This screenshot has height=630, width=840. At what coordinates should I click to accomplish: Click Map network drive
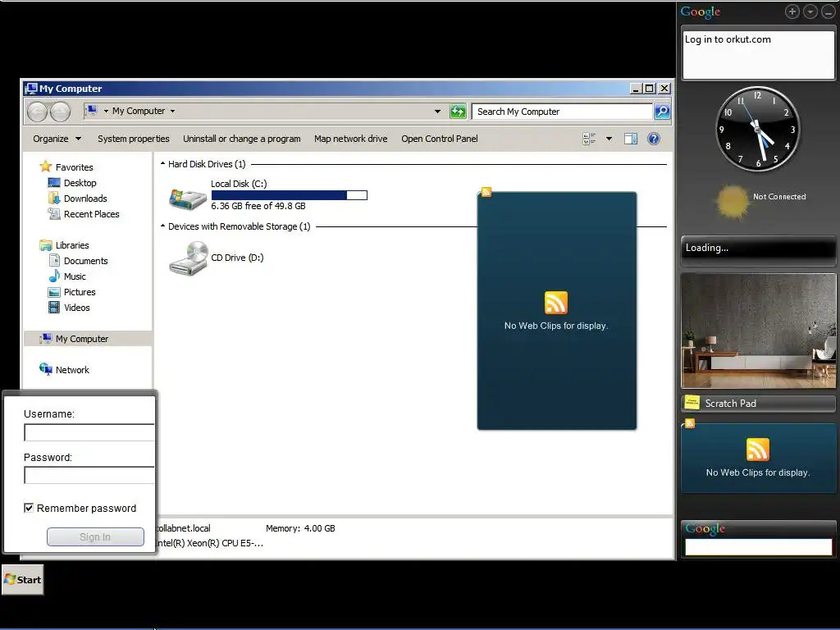coord(351,139)
